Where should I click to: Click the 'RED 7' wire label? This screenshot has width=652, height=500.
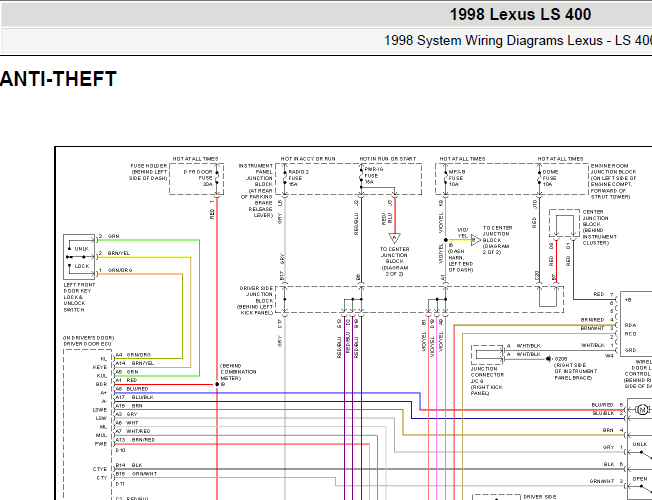click(x=603, y=295)
